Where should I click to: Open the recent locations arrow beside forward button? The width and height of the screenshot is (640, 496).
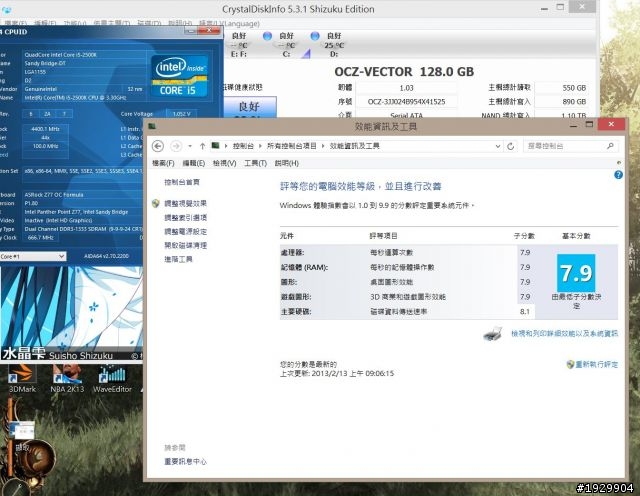click(190, 146)
